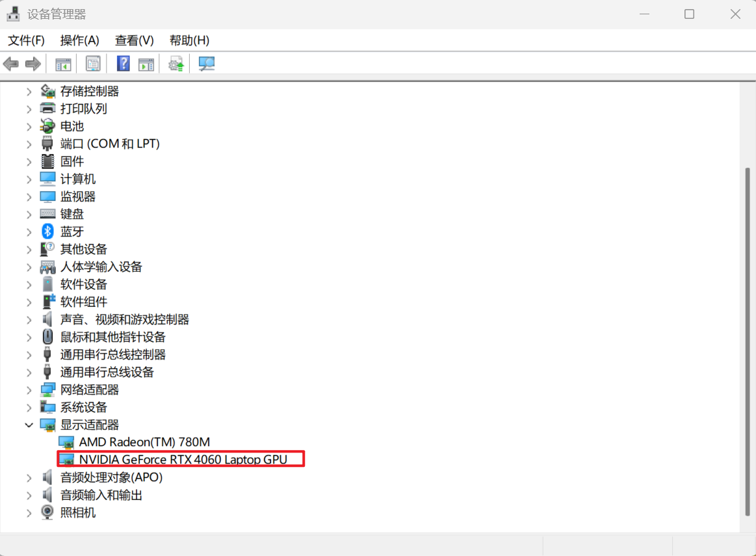Open the 文件(F) menu

pos(26,40)
